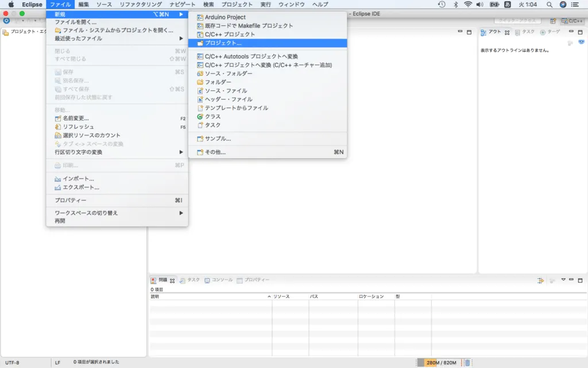588x368 pixels.
Task: Expand 行区切り文字の変換 submenu
Action: (x=117, y=152)
